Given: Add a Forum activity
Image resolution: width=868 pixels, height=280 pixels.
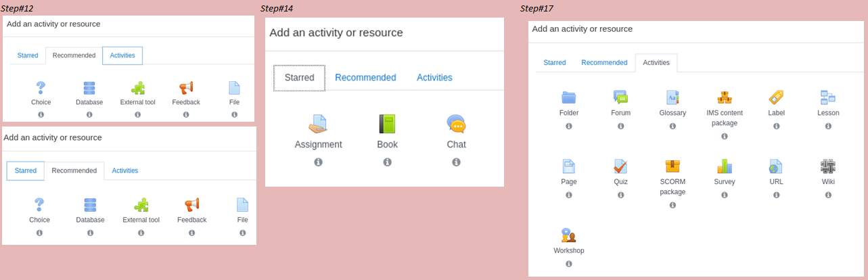Looking at the screenshot, I should 620,97.
